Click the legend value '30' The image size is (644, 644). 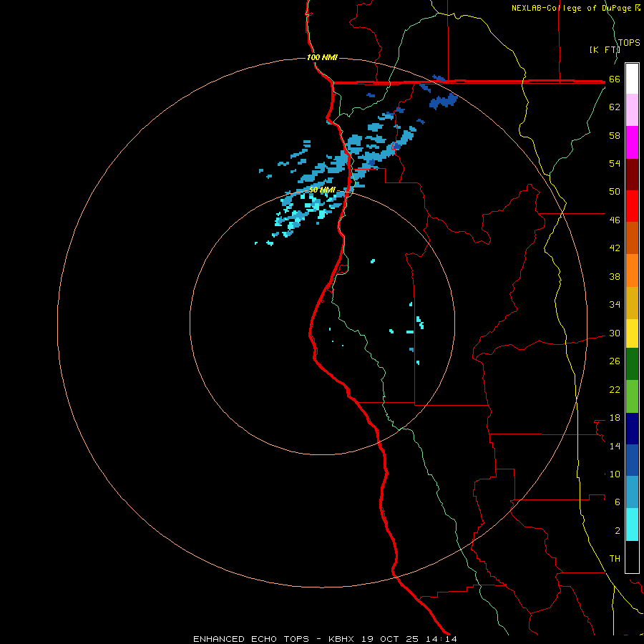[615, 333]
